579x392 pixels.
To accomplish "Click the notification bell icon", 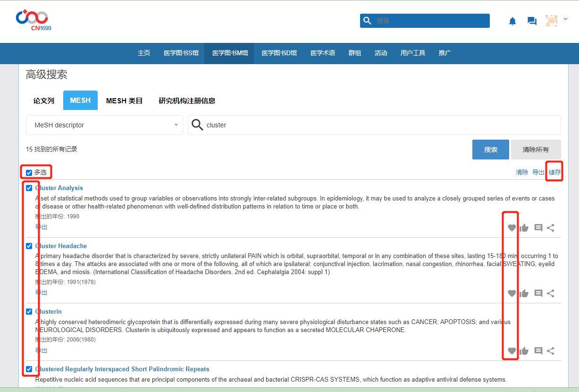I will point(512,21).
